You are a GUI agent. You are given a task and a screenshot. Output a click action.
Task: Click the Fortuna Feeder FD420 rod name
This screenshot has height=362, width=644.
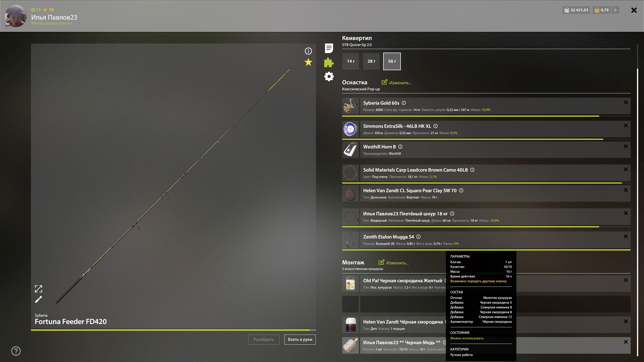[x=71, y=321]
